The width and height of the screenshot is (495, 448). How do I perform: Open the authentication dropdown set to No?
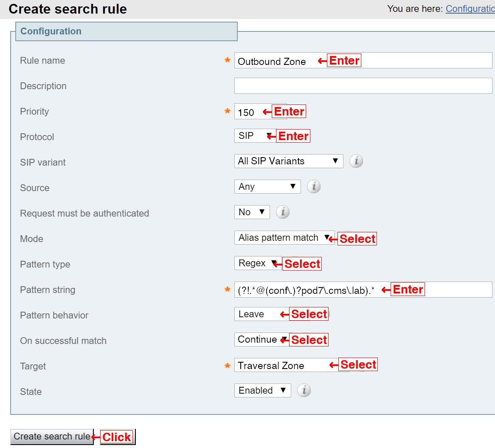pos(252,212)
